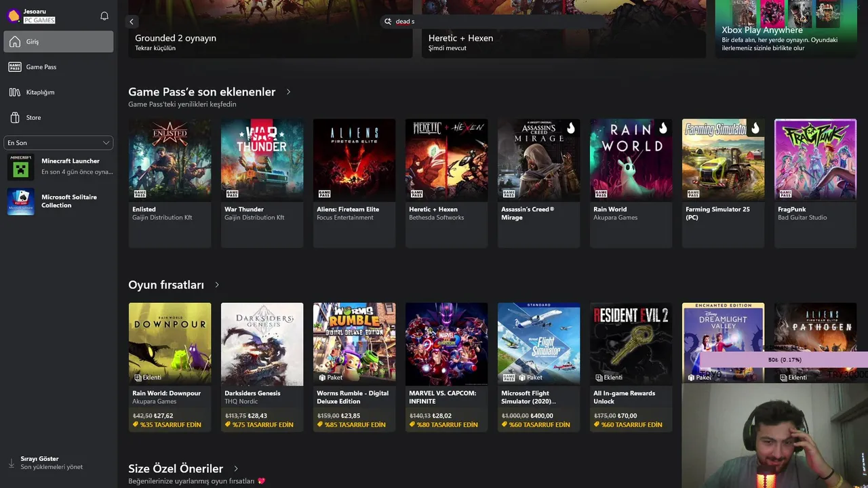Open the 'Game Pass'e son eklenenler' heading
Screen dimensions: 868x488
click(201, 91)
